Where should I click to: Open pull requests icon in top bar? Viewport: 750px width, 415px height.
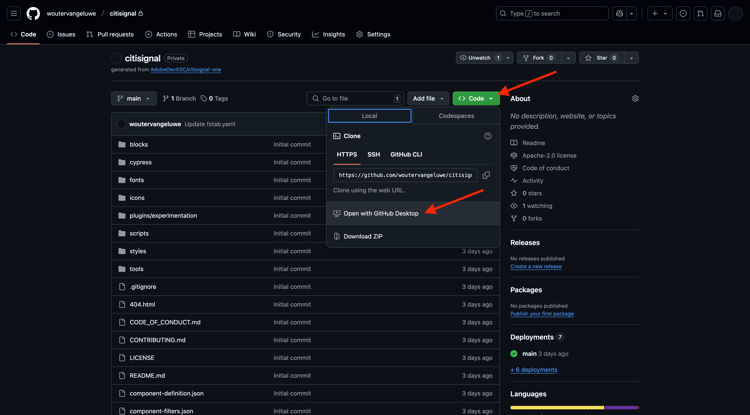(700, 13)
